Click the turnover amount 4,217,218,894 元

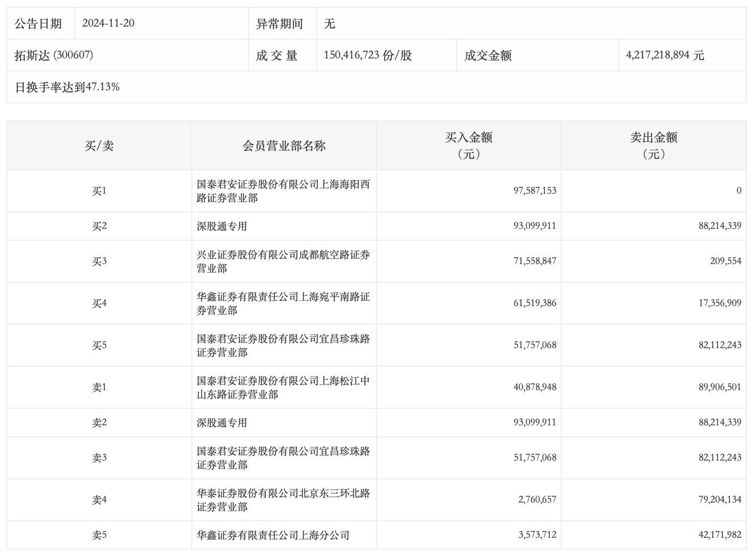click(x=665, y=55)
